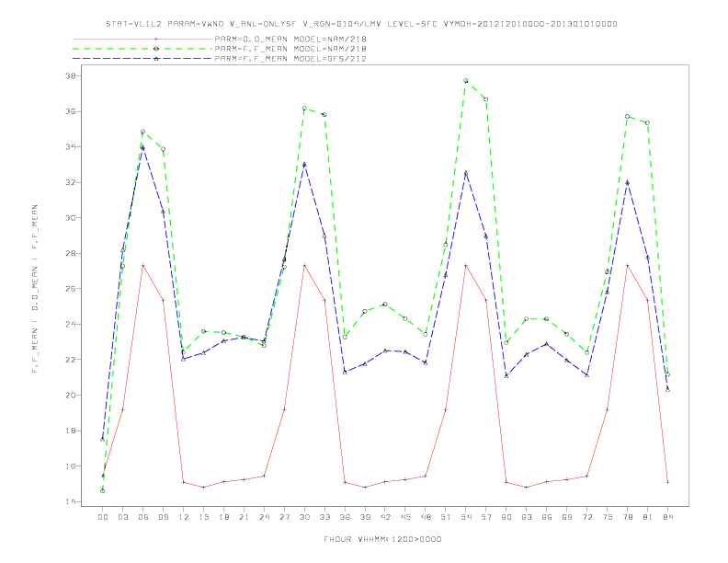Viewport: 728px width, 563px height.
Task: Click the green dashed legend line sample
Action: 142,49
